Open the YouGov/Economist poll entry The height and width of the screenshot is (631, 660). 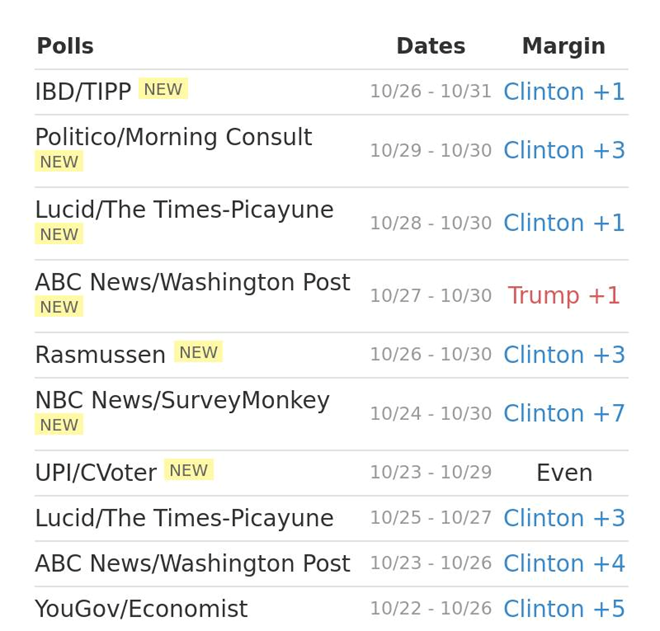[x=141, y=609]
